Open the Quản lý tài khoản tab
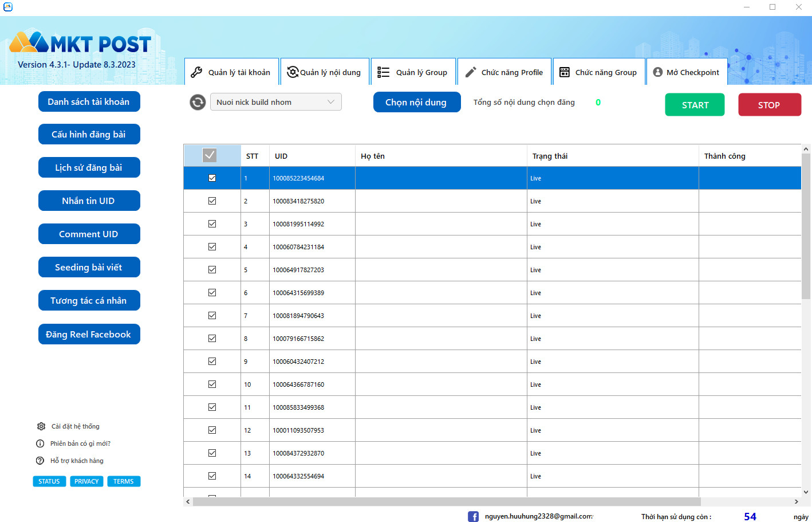 [x=231, y=72]
